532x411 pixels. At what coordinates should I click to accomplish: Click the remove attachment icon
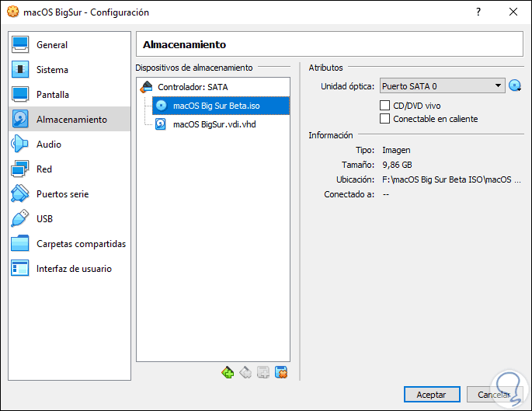281,373
